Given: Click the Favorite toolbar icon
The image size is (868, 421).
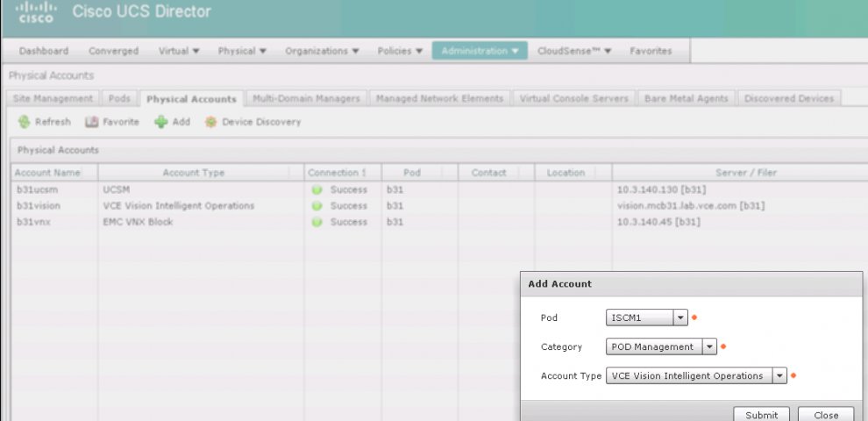Looking at the screenshot, I should (x=91, y=122).
